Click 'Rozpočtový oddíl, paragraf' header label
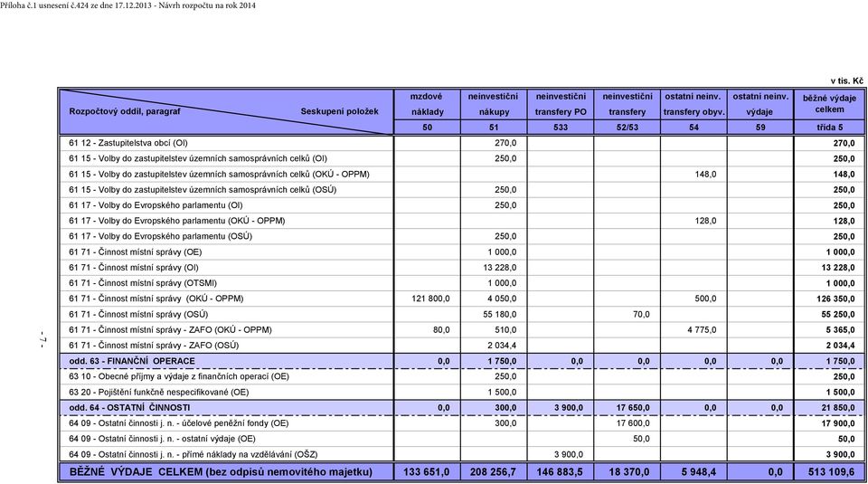The height and width of the screenshot is (484, 868). pyautogui.click(x=125, y=111)
